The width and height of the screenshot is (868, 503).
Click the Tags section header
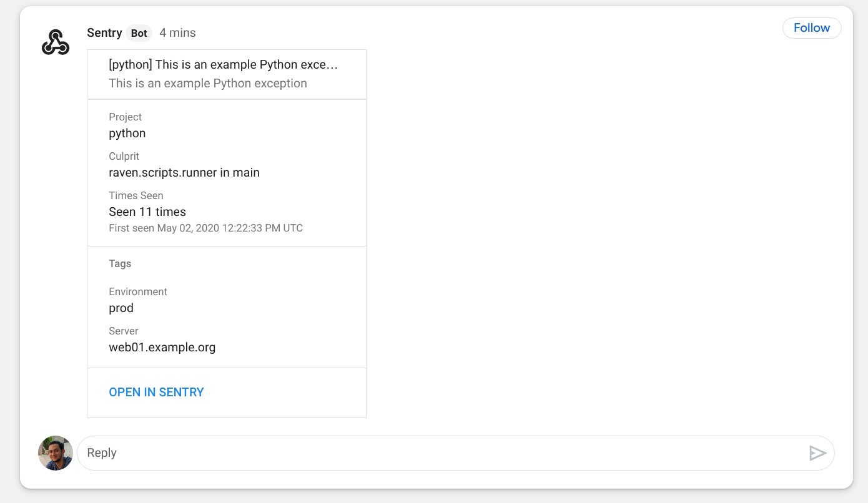coord(120,263)
